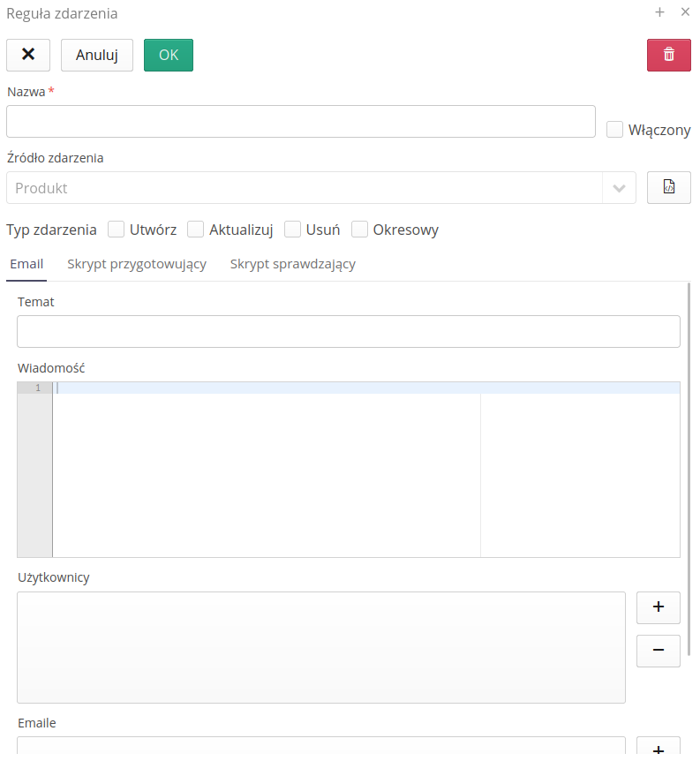Click the black X cancel icon button
Image resolution: width=700 pixels, height=761 pixels.
[28, 55]
